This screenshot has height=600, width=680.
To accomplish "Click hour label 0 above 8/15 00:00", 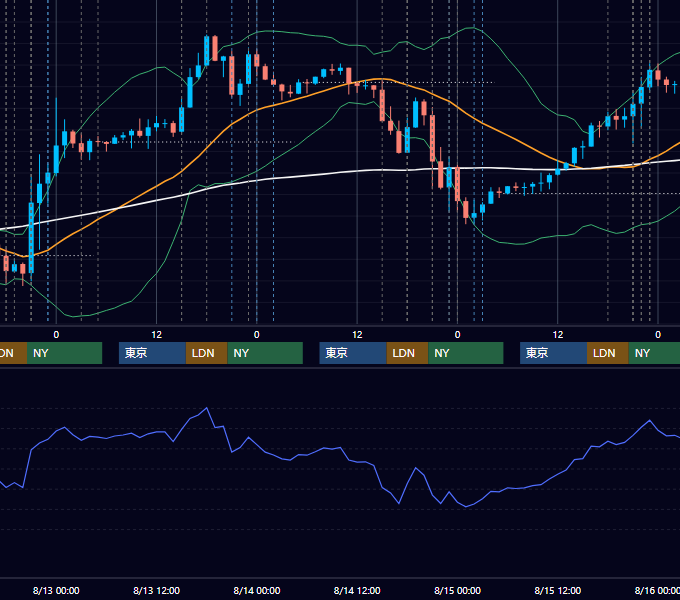I will 457,335.
